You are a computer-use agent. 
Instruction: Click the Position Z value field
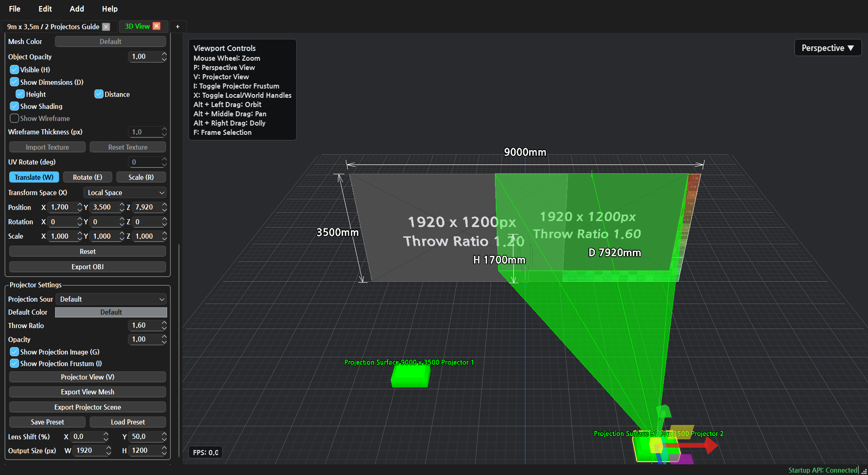click(146, 207)
